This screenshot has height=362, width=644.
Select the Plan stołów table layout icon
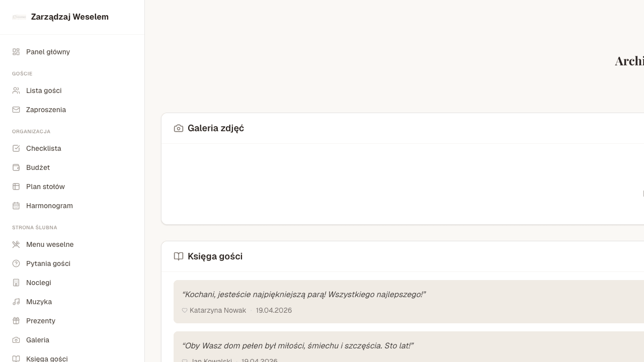[16, 187]
